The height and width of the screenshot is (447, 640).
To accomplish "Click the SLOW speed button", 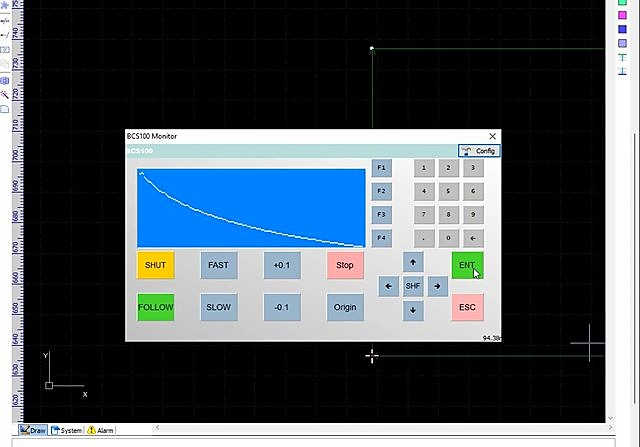I will (x=219, y=307).
